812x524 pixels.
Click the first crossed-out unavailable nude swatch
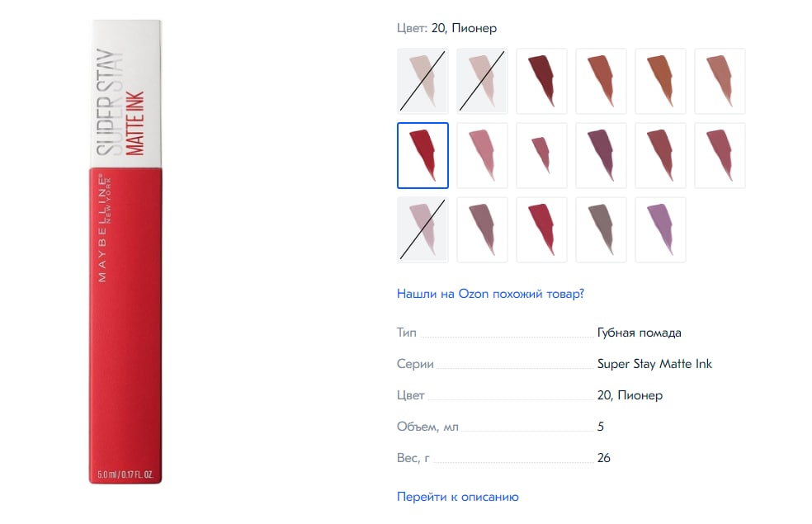coord(423,82)
